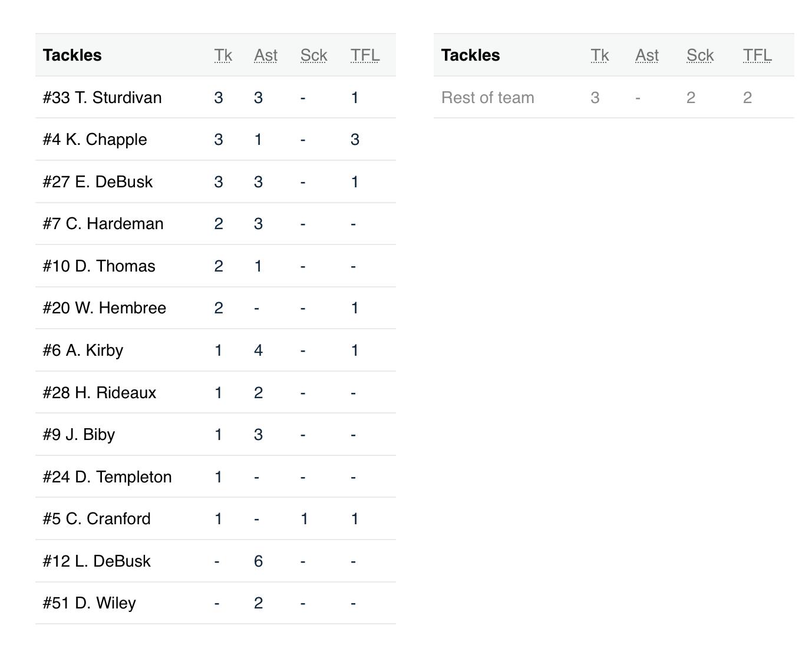Click on #6 A. Kirby
The image size is (812, 655).
coord(83,350)
